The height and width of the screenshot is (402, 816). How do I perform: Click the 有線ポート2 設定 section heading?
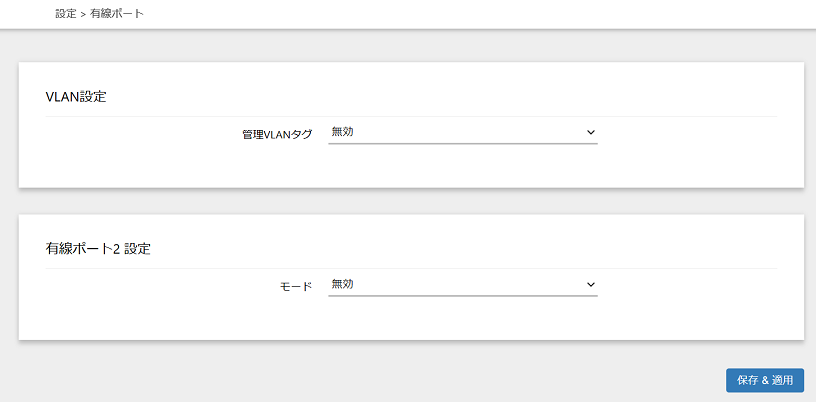pos(98,249)
